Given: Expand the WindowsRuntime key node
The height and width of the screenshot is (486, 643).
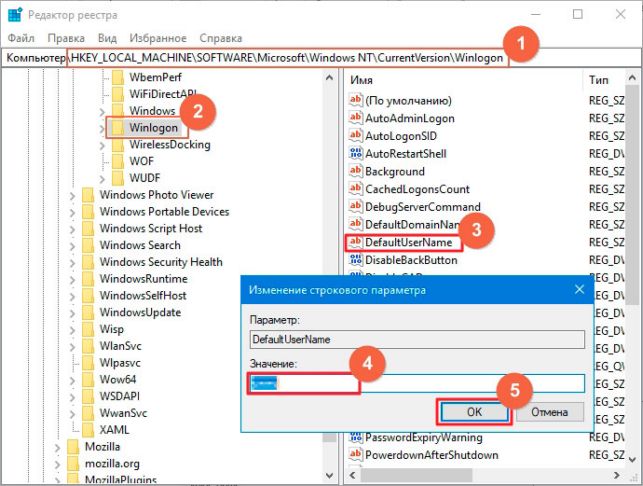Looking at the screenshot, I should coord(72,280).
